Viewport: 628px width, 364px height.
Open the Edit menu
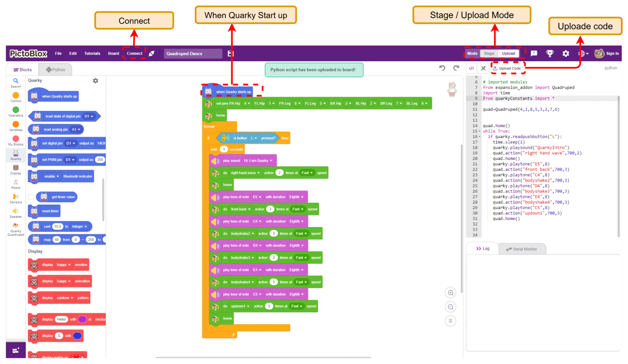click(x=73, y=53)
